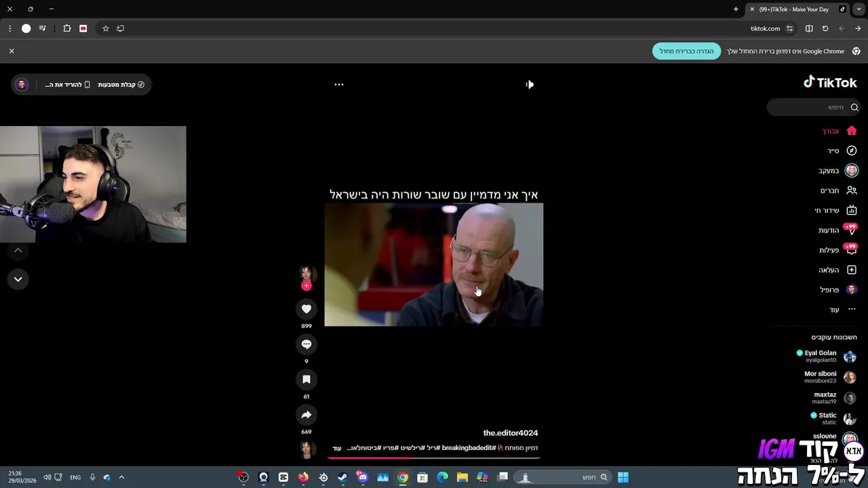Viewport: 868px width, 488px height.
Task: Click the Get App (להוריד את ה...) button
Action: (67, 85)
